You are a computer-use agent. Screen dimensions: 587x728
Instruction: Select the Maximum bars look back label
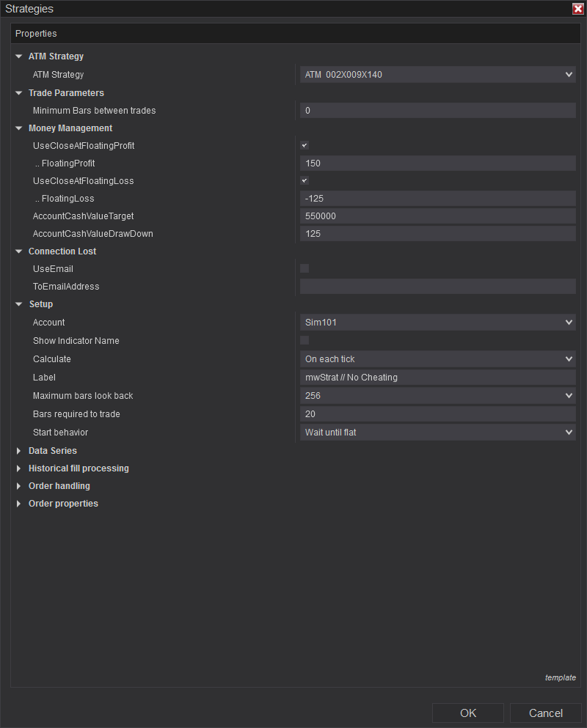click(83, 396)
